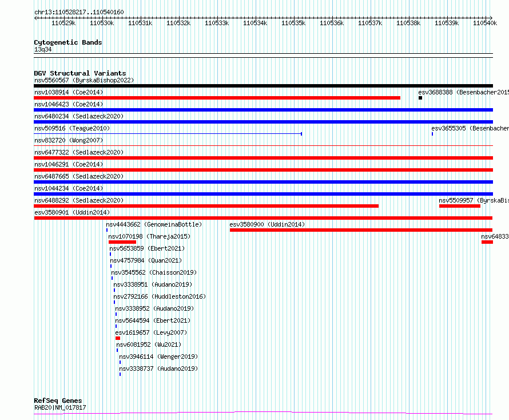Select the red esv3580900 variant bar
Image resolution: width=509 pixels, height=420 pixels.
pos(361,230)
